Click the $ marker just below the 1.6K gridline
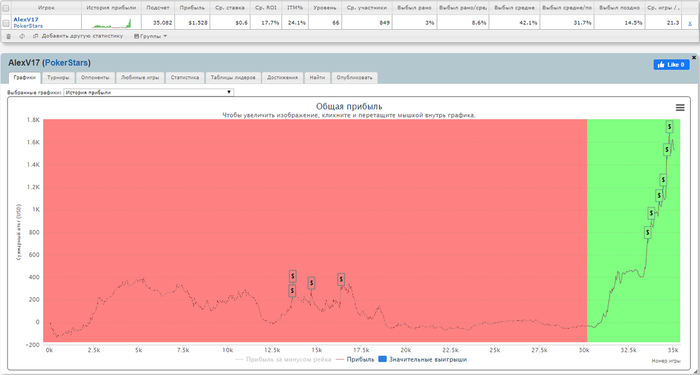700x375 pixels. (667, 150)
